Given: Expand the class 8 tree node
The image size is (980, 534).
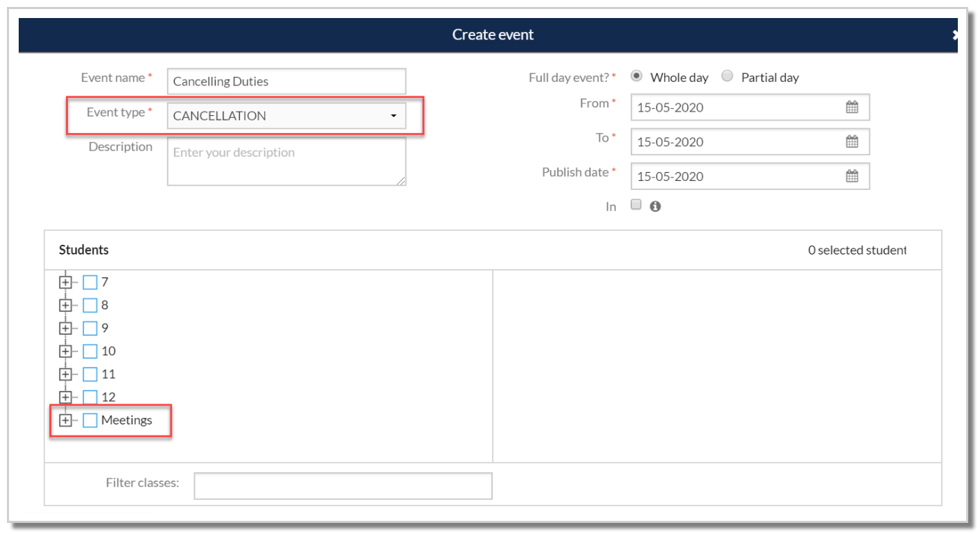Looking at the screenshot, I should click(65, 305).
